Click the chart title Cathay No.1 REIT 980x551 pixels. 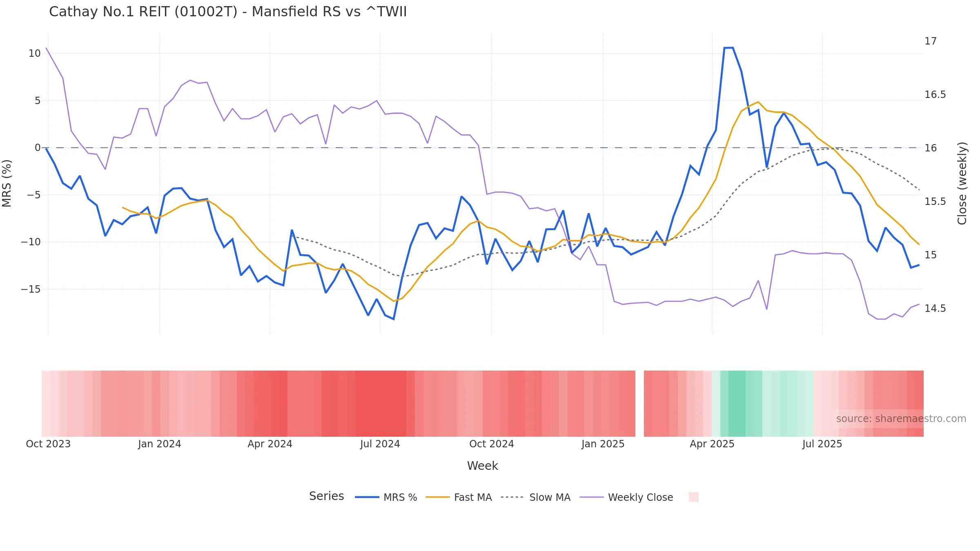228,12
